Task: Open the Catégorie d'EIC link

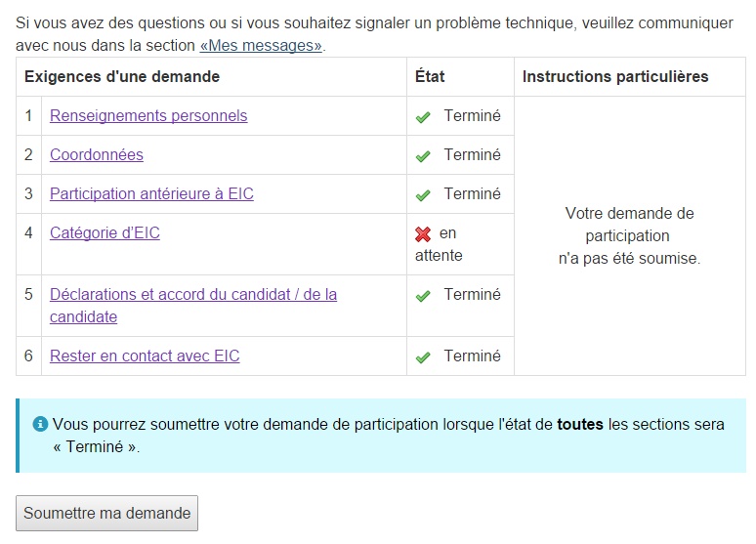Action: (x=105, y=233)
